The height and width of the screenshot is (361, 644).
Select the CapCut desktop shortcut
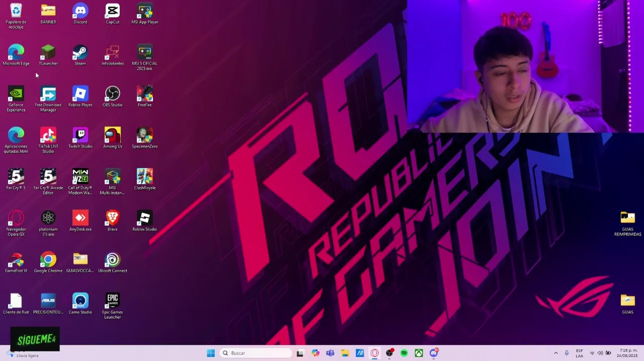coord(112,14)
